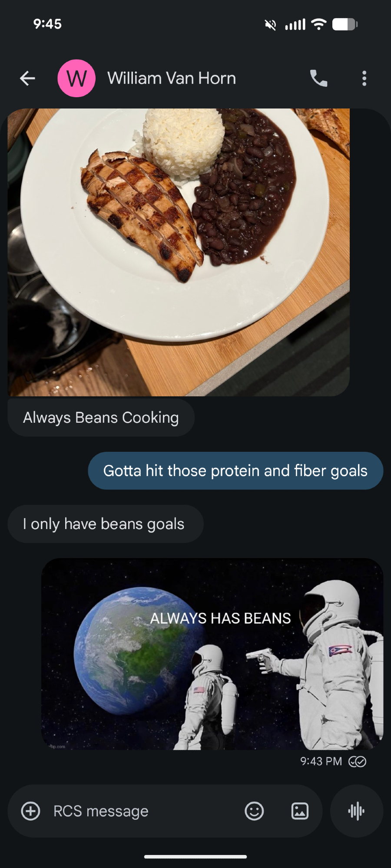
Task: Open the gallery image picker
Action: pyautogui.click(x=300, y=811)
